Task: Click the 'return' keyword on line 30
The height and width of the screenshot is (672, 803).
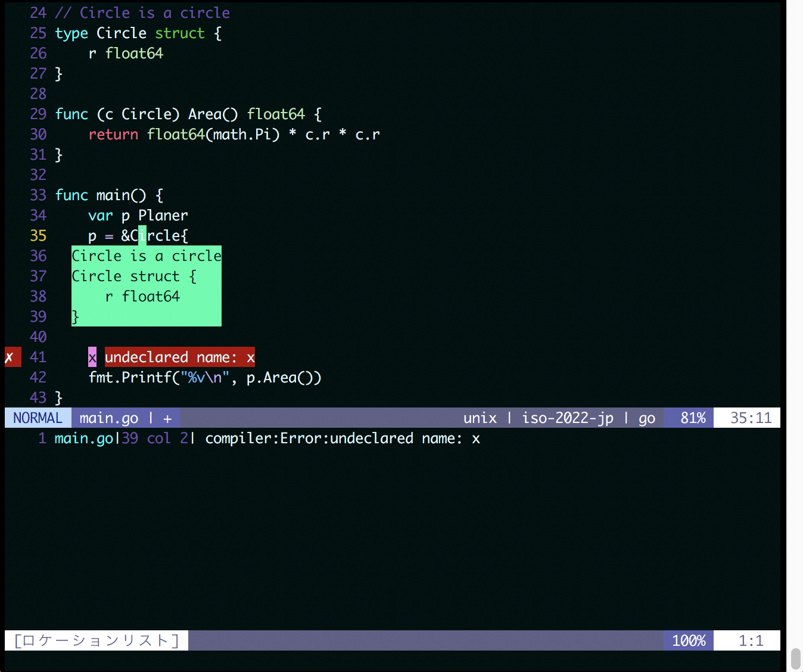Action: coord(113,134)
